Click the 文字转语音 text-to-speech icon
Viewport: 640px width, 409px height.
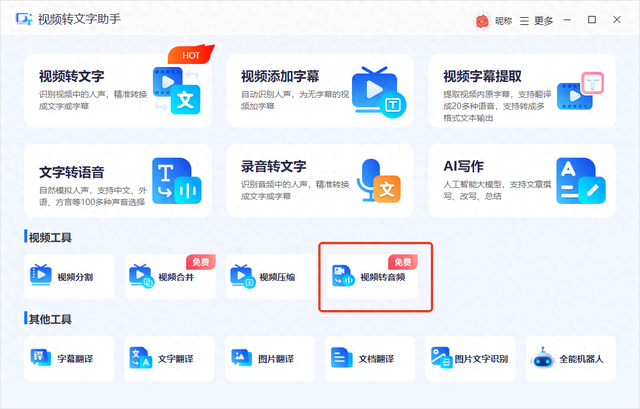(x=177, y=181)
